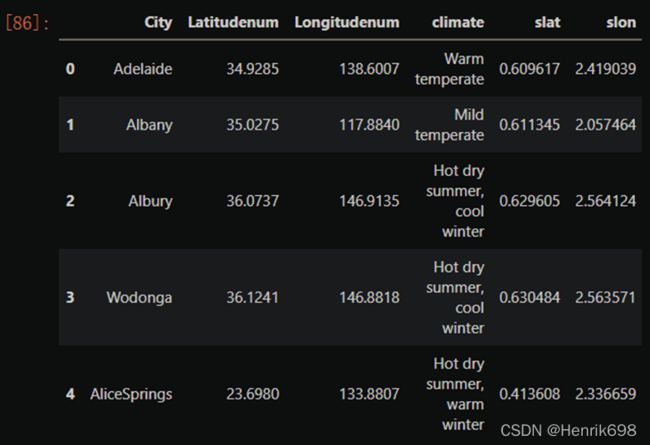The image size is (650, 445).
Task: Click the City column header
Action: (x=158, y=23)
